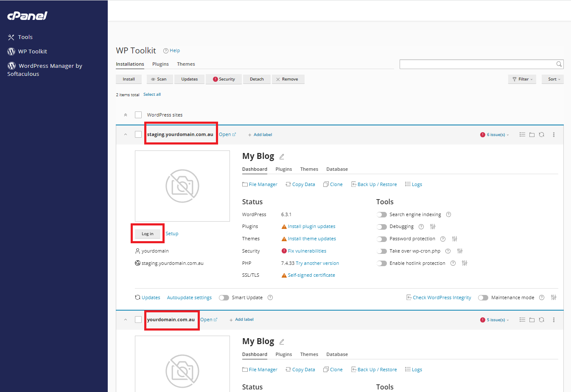Click Add label for staging.yourdomain.com.au
Screen dimensions: 571x392
coord(260,135)
